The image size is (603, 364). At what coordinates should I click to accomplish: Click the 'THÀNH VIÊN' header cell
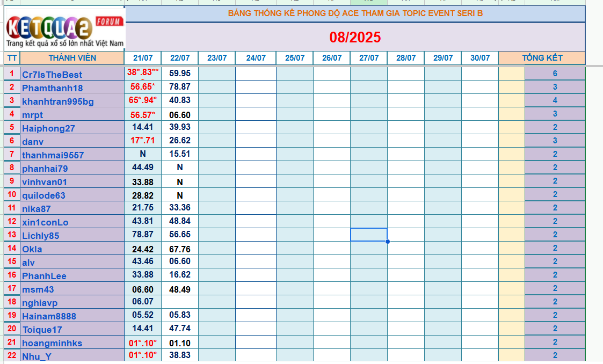(x=72, y=58)
